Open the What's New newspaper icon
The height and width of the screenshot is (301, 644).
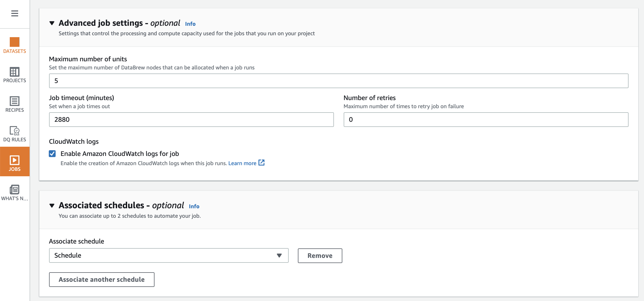click(x=15, y=190)
